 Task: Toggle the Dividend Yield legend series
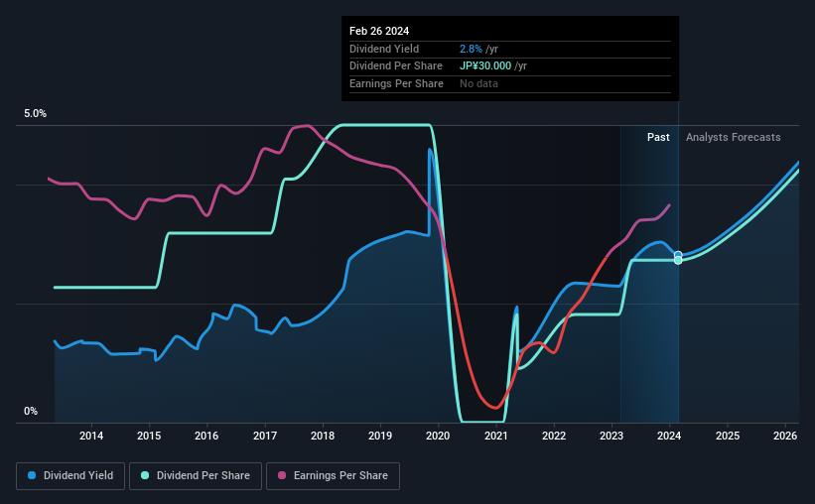coord(70,476)
